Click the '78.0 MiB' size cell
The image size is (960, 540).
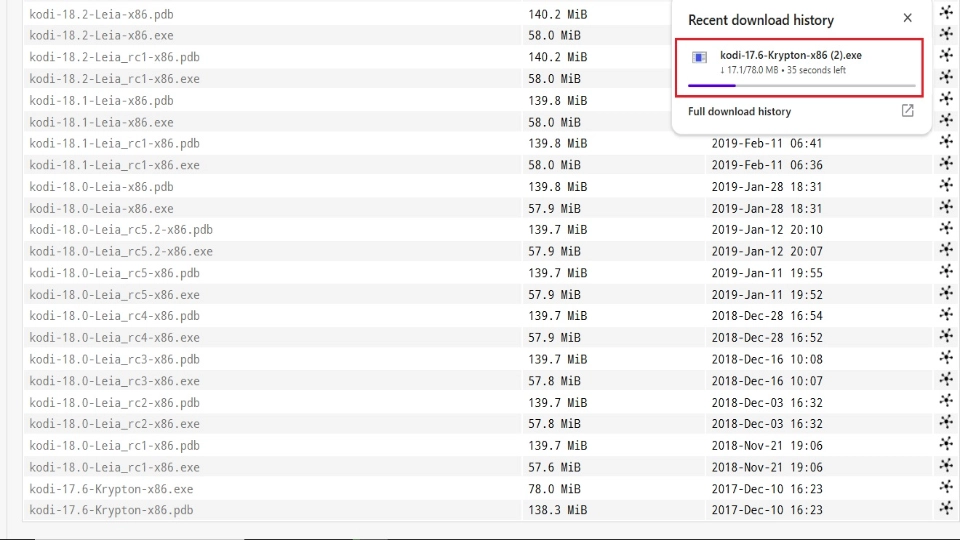coord(554,489)
